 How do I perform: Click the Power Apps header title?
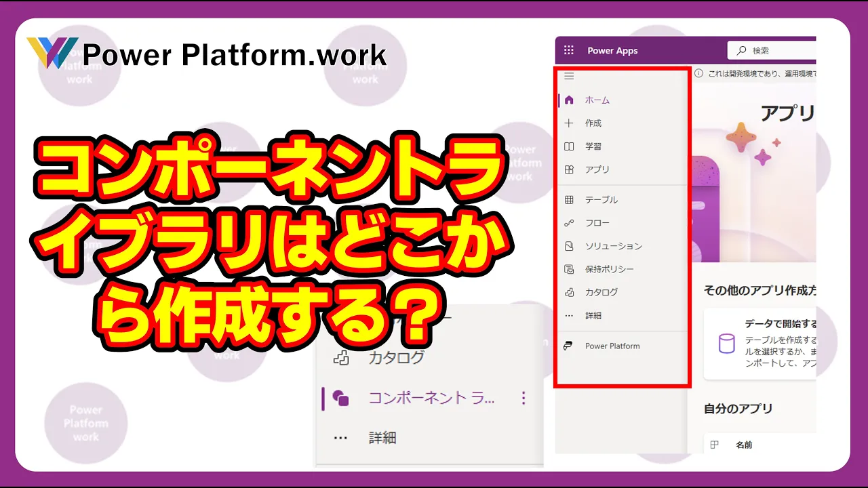coord(612,50)
